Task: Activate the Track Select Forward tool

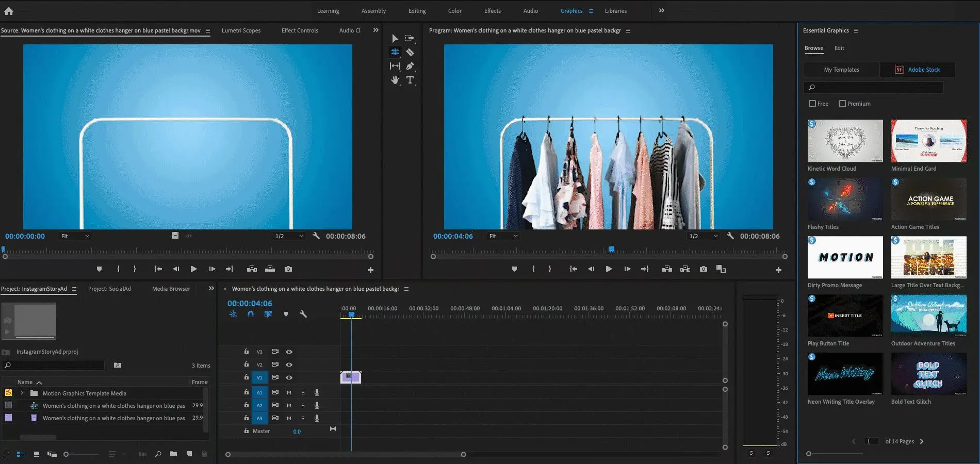Action: (410, 38)
